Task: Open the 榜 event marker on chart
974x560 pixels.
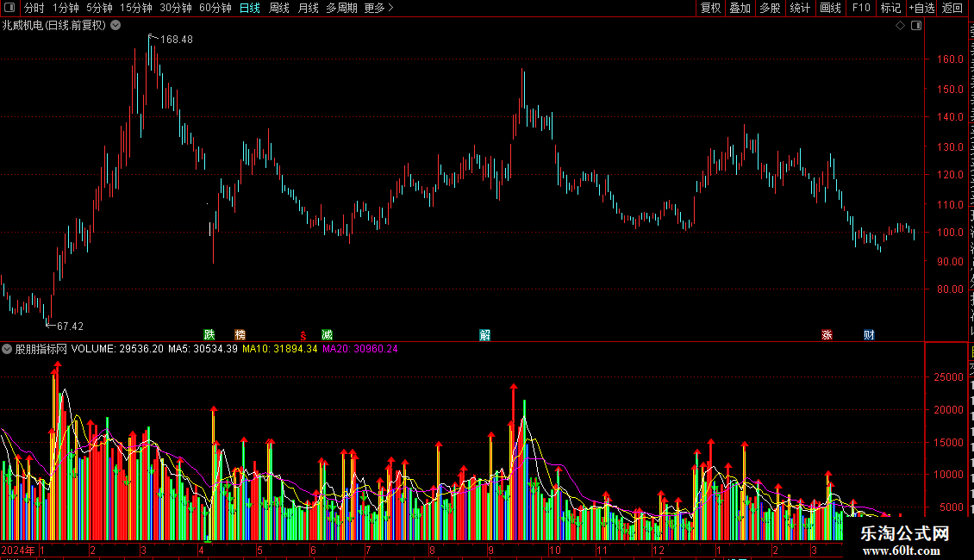Action: pyautogui.click(x=240, y=334)
